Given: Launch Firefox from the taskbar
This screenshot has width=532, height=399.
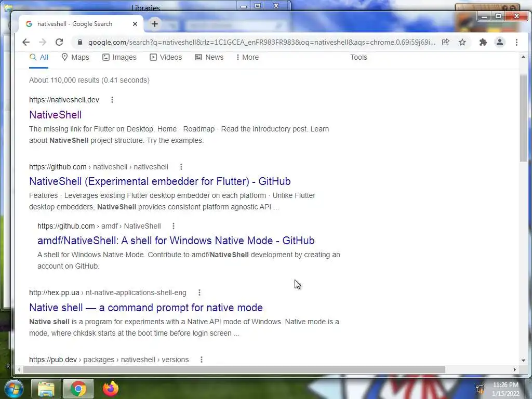Looking at the screenshot, I should pos(111,389).
